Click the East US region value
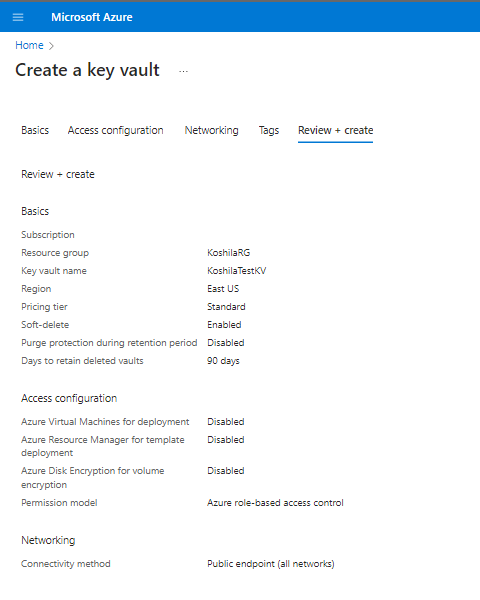Screen dimensions: 480x600 [223, 289]
